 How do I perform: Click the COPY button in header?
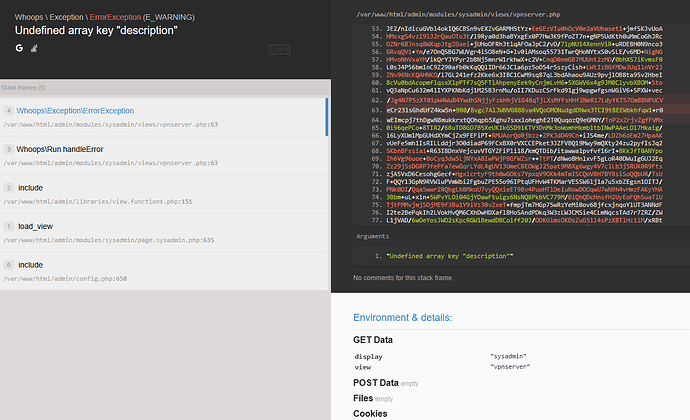click(x=279, y=50)
